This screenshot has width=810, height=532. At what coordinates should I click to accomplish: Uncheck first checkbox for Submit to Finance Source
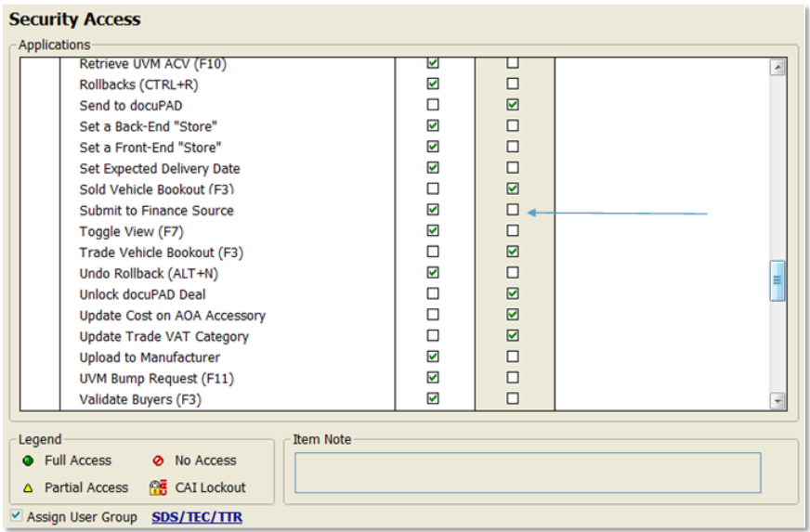pyautogui.click(x=433, y=210)
